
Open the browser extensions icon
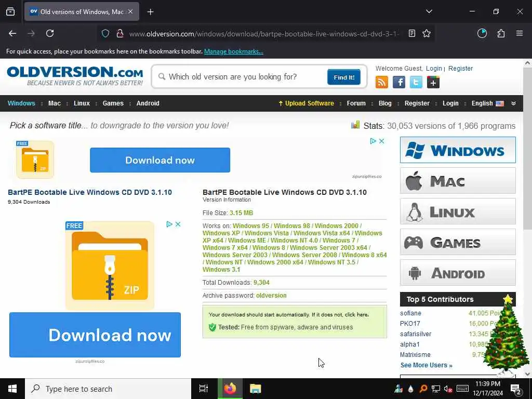501,33
